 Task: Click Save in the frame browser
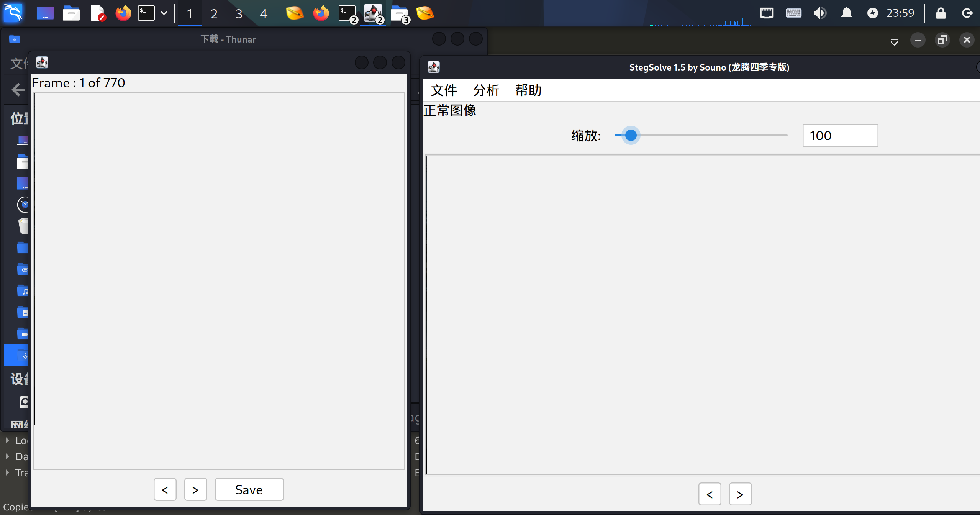(x=249, y=489)
